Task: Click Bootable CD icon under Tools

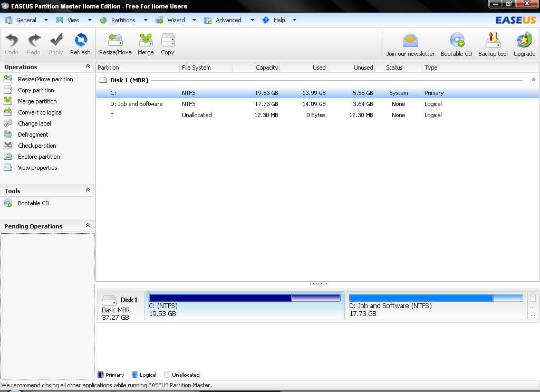Action: click(8, 203)
